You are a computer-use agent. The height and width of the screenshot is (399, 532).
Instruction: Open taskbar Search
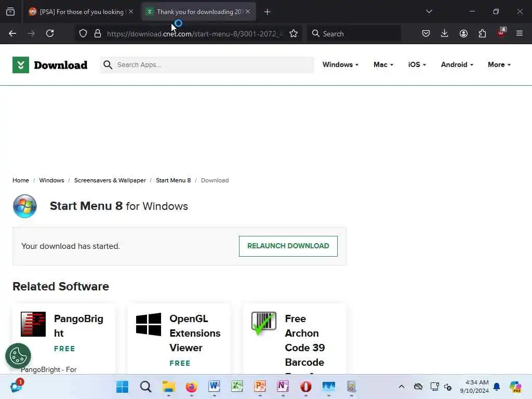[x=145, y=387]
